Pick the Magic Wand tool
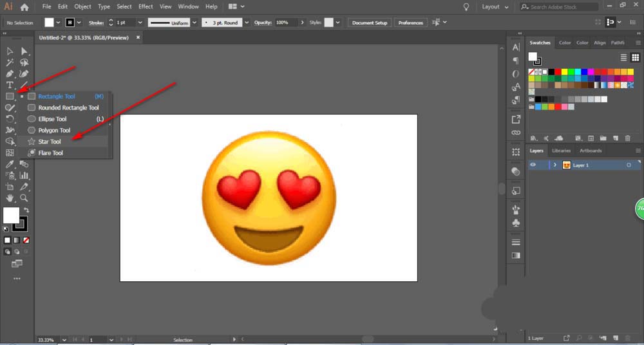 [x=10, y=62]
